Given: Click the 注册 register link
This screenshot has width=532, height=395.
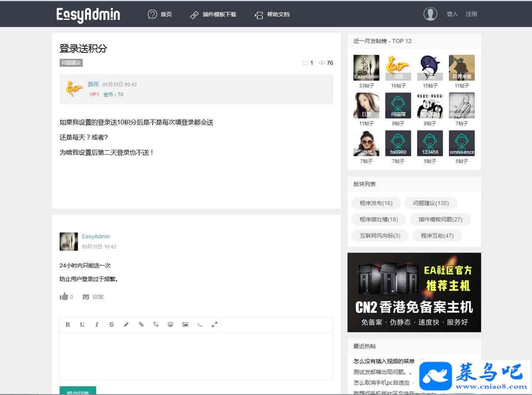Looking at the screenshot, I should (471, 14).
